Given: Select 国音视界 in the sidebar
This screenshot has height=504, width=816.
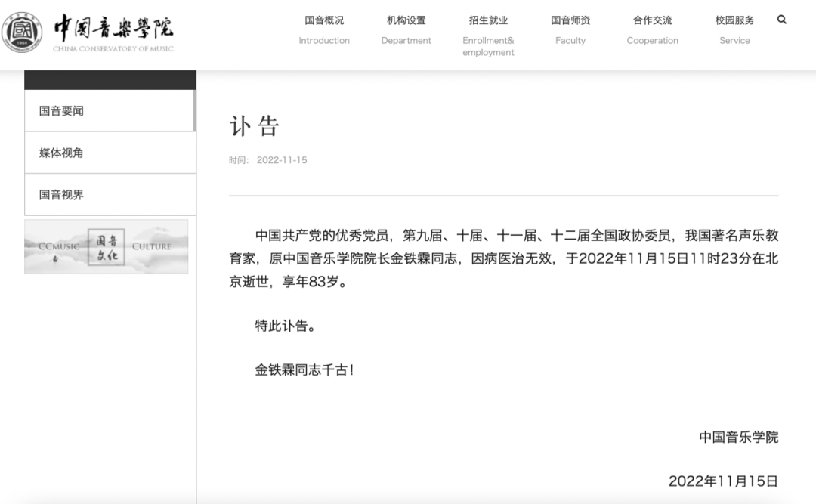Looking at the screenshot, I should 60,194.
